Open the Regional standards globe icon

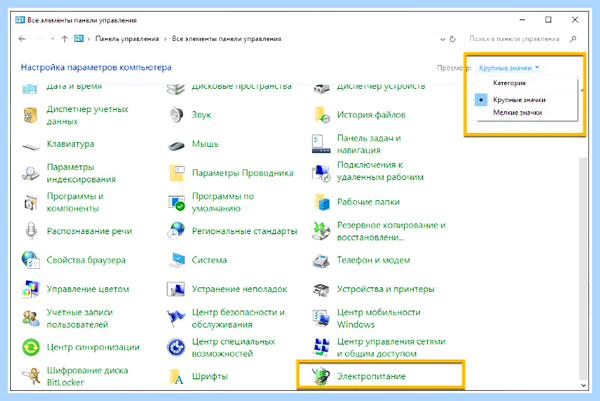[x=176, y=231]
